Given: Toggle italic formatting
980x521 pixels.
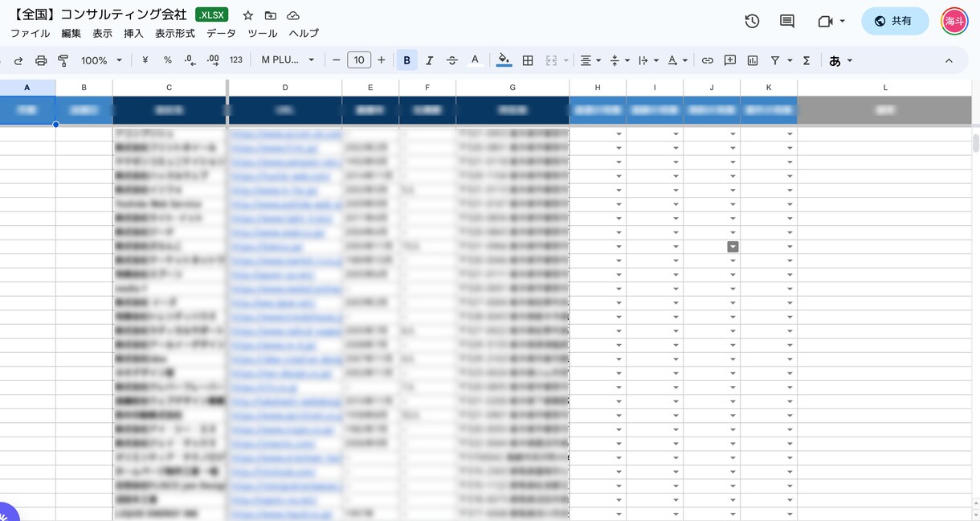Looking at the screenshot, I should 430,60.
